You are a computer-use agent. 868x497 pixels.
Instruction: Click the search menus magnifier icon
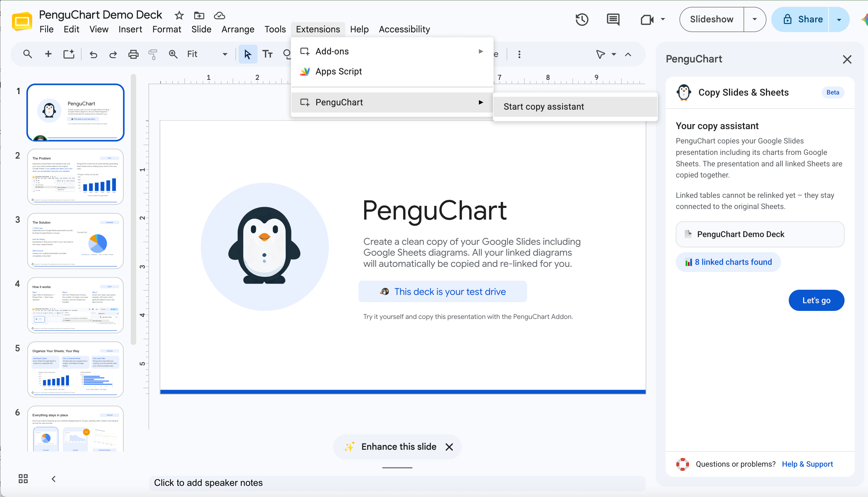28,54
